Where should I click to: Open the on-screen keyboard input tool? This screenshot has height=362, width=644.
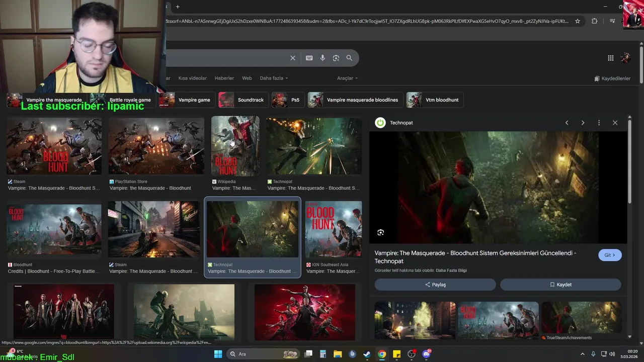coord(309,58)
